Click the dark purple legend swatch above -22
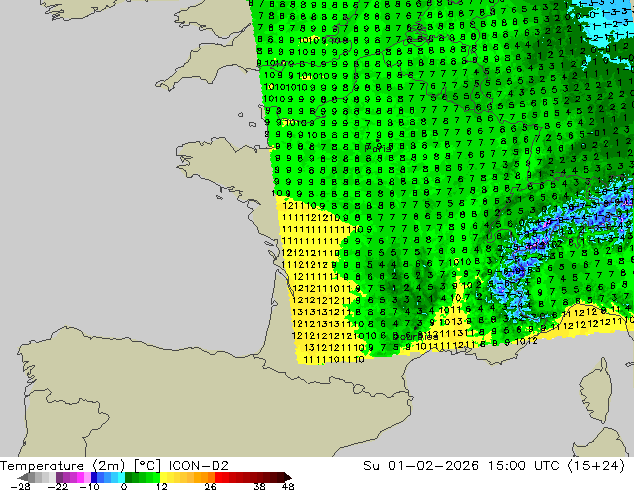 coord(59,477)
